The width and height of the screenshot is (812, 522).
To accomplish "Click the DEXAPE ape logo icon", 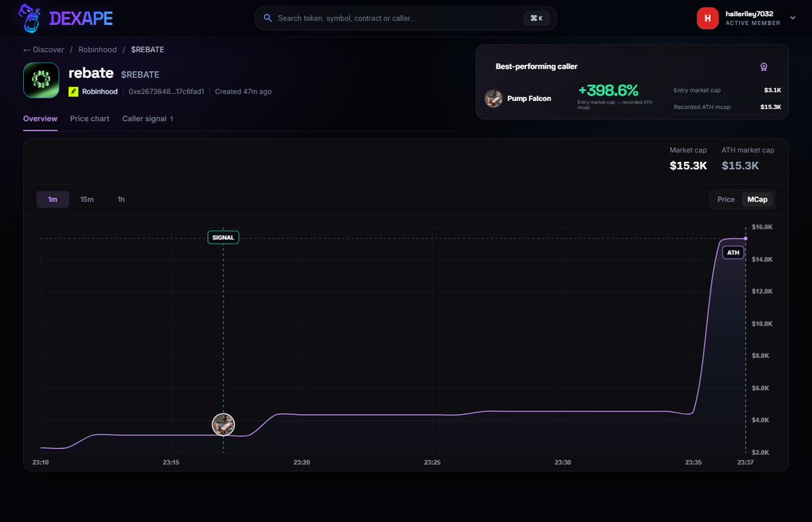I will [x=30, y=18].
